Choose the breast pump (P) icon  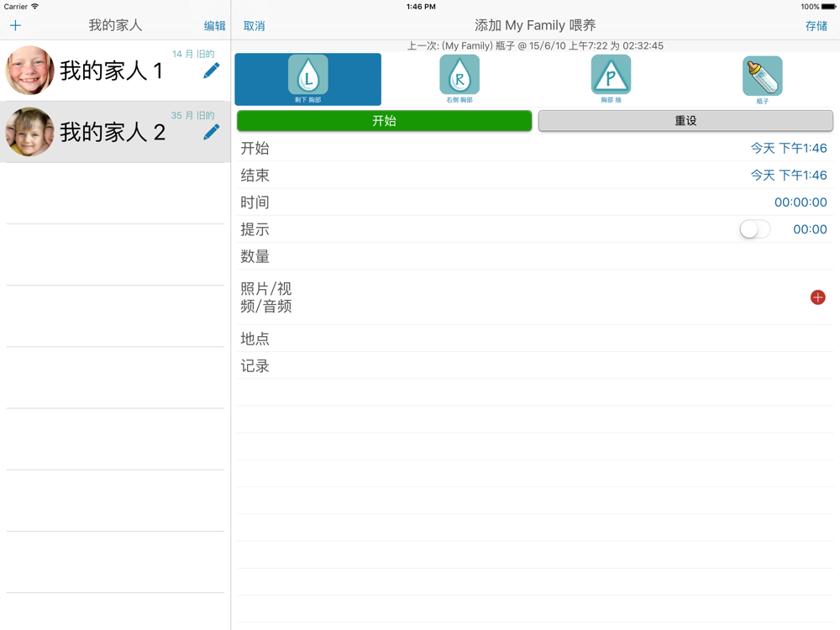tap(611, 75)
